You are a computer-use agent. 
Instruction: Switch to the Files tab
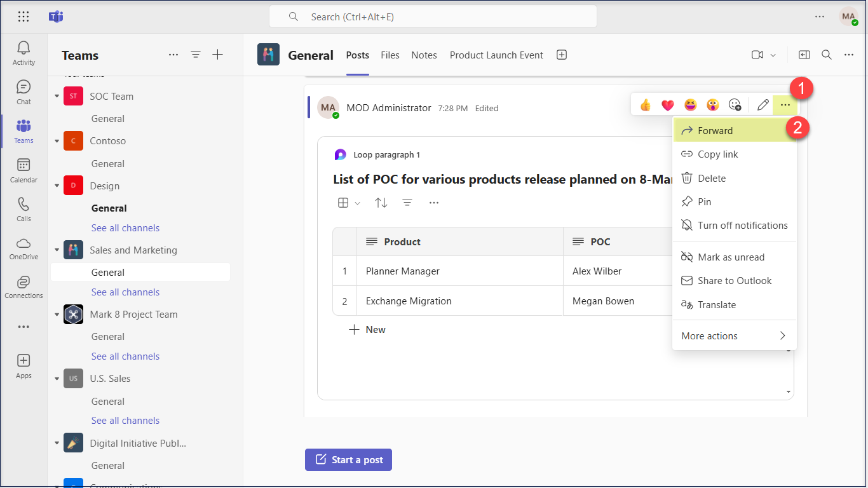click(390, 55)
